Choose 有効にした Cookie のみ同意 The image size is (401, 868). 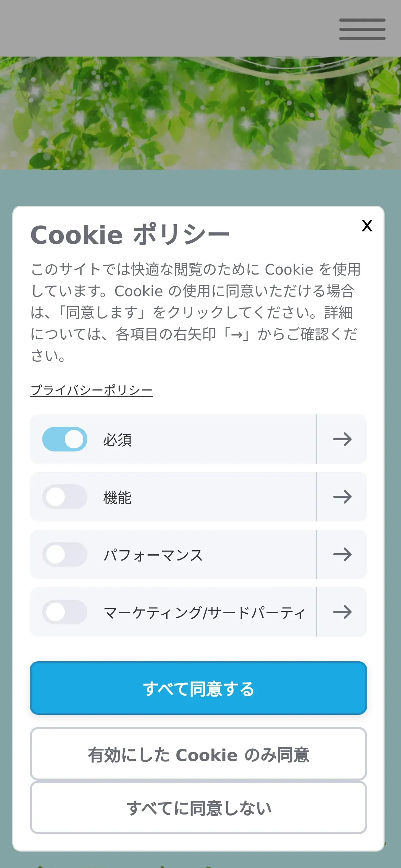(x=198, y=754)
